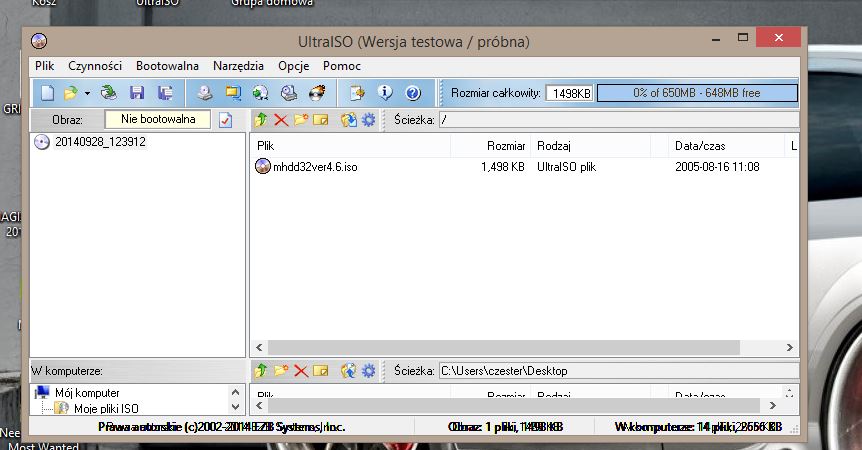Open the Czynności menu
Image resolution: width=862 pixels, height=450 pixels.
[x=95, y=66]
